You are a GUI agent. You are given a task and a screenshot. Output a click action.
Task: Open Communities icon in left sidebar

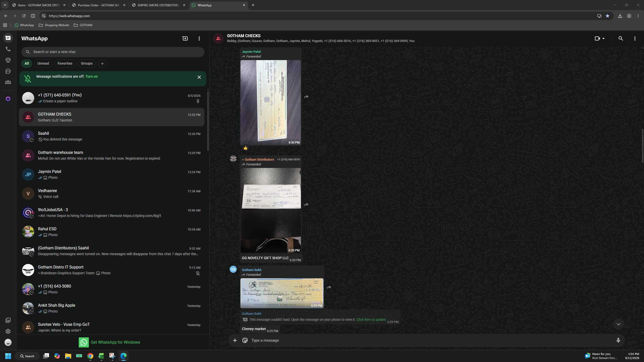pyautogui.click(x=8, y=82)
